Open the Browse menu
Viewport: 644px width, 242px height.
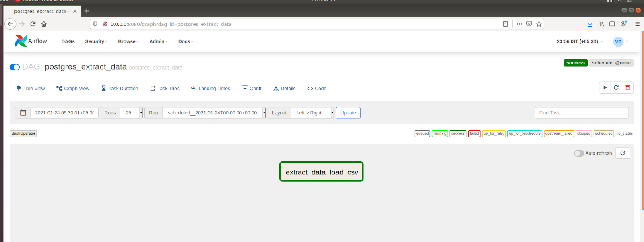[128, 41]
